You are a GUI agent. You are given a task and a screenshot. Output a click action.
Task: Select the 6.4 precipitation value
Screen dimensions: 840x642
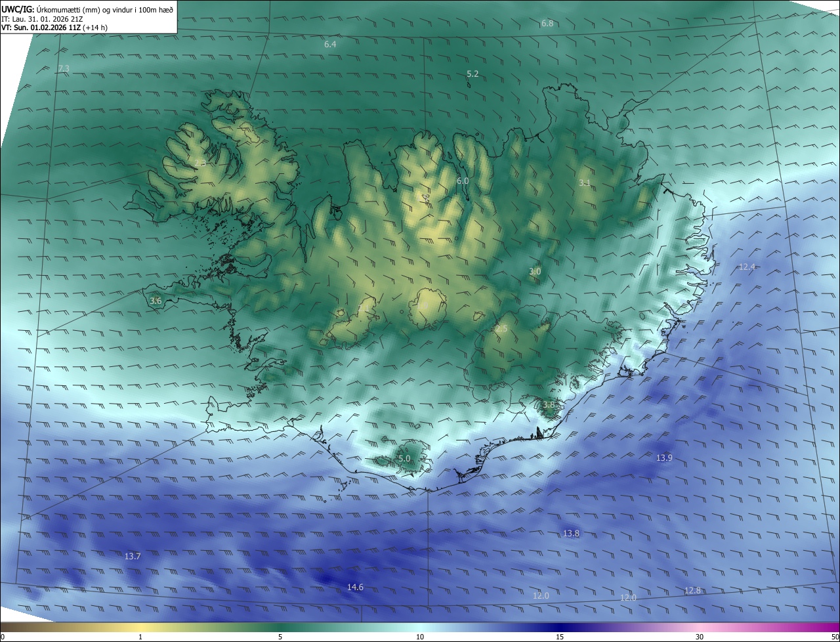point(330,45)
